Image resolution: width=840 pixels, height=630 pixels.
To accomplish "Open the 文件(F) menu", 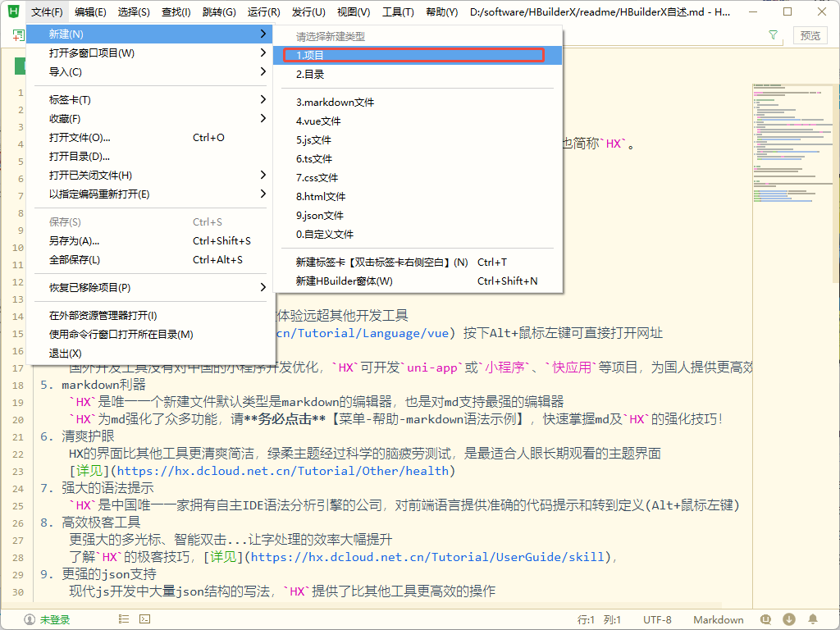I will pyautogui.click(x=47, y=11).
